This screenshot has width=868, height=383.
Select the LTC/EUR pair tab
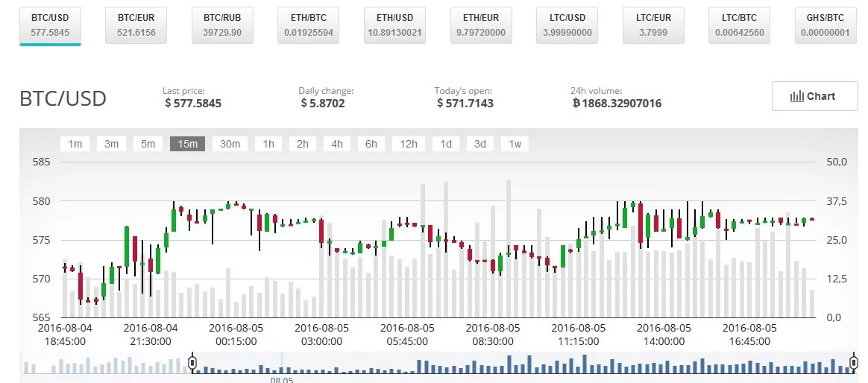[x=653, y=25]
